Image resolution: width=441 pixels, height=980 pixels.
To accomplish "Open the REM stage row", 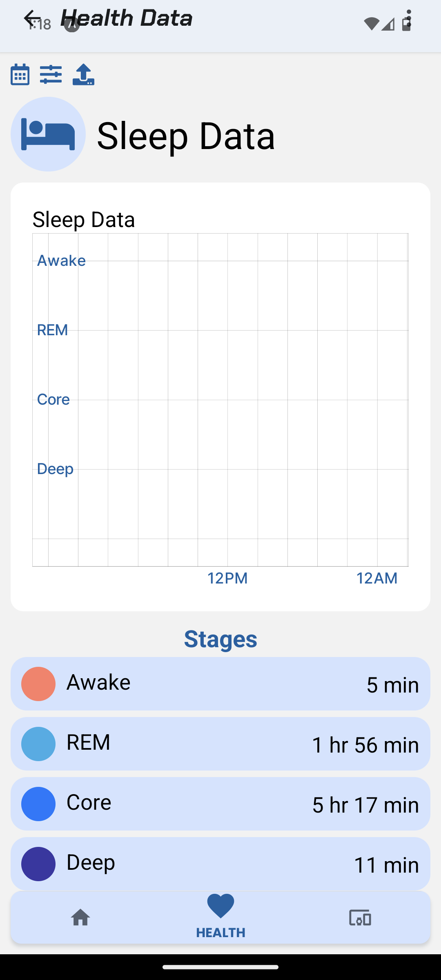I will [x=220, y=744].
